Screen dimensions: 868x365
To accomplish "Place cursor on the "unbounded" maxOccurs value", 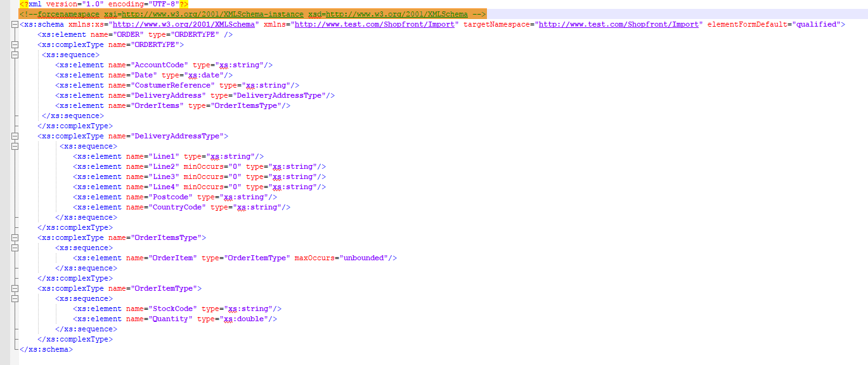I will 364,258.
